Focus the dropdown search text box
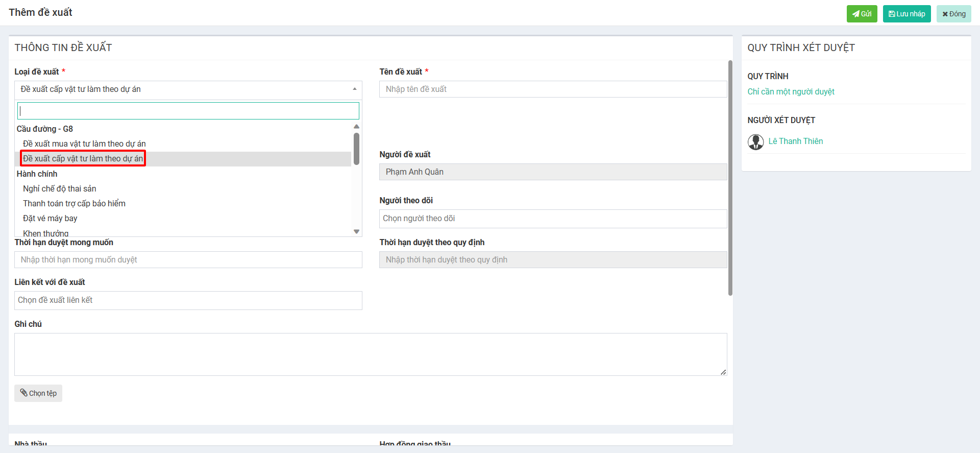The height and width of the screenshot is (453, 980). click(188, 111)
